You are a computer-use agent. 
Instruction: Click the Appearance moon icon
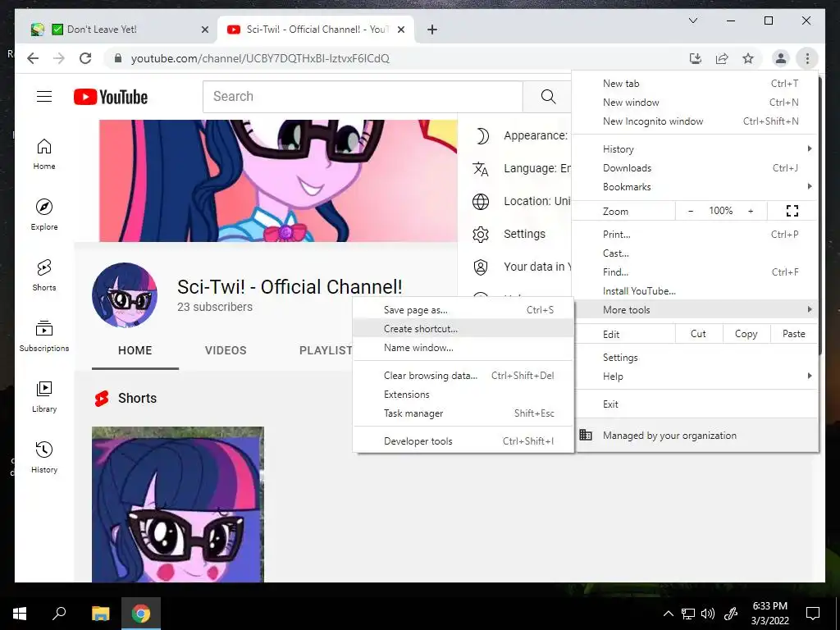pyautogui.click(x=481, y=135)
